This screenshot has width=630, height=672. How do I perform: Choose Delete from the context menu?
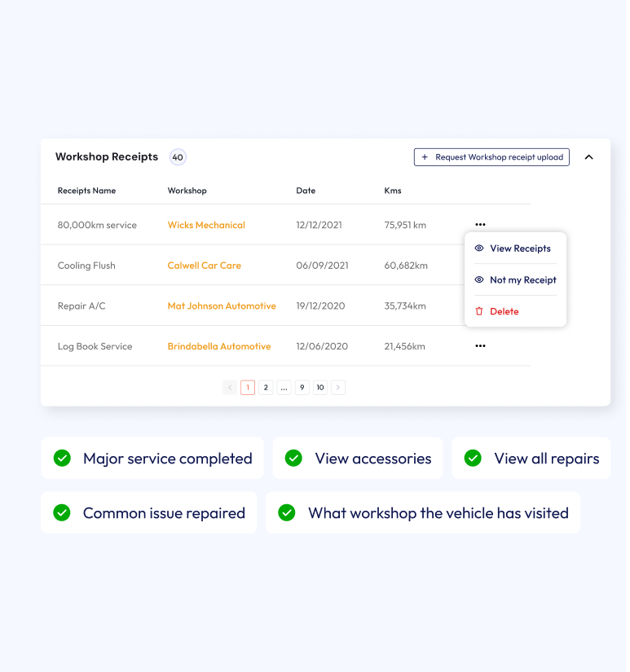click(x=504, y=312)
